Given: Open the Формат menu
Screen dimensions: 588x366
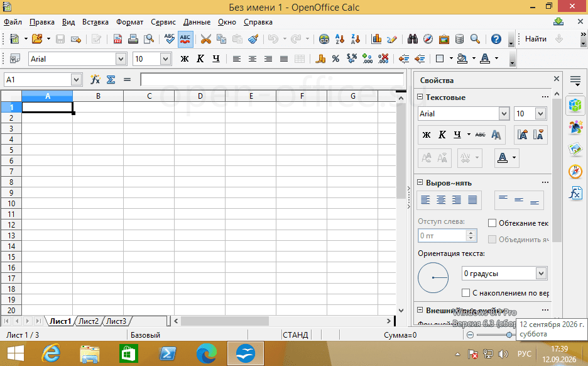Looking at the screenshot, I should coord(130,22).
